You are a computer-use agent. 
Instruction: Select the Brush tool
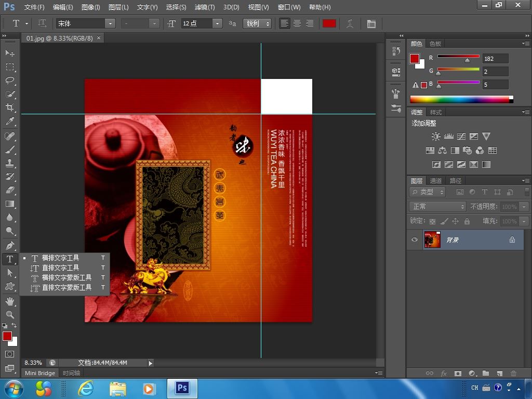[x=10, y=150]
